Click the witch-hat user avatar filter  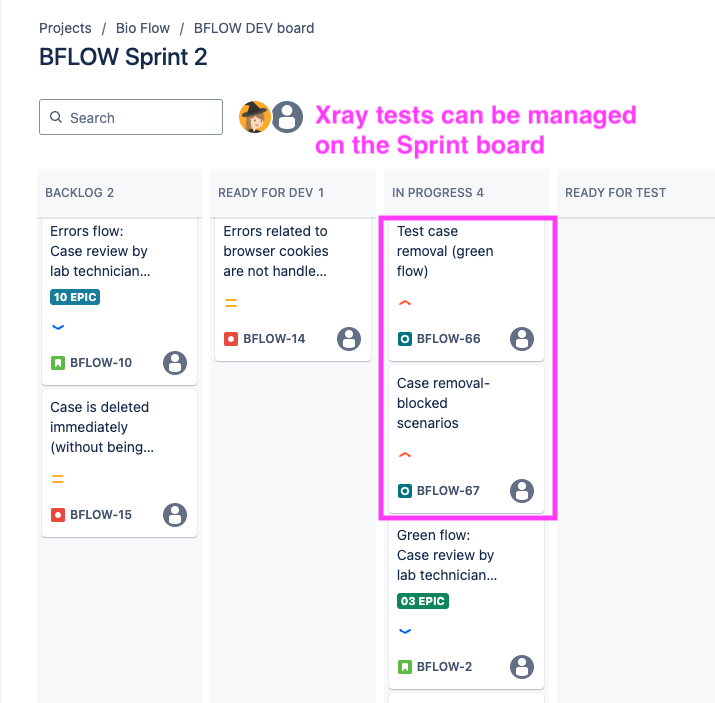254,117
